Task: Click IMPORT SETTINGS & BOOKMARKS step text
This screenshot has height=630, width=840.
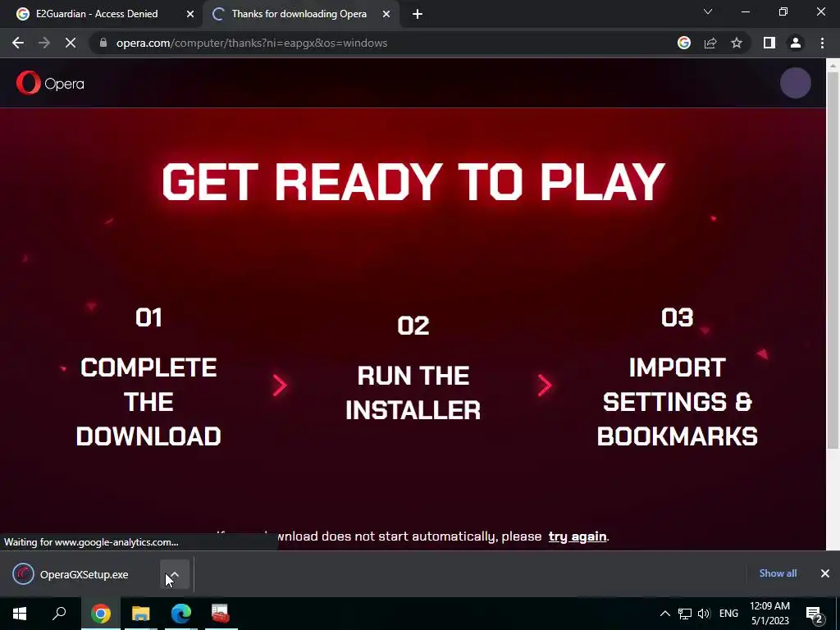Action: pyautogui.click(x=677, y=402)
